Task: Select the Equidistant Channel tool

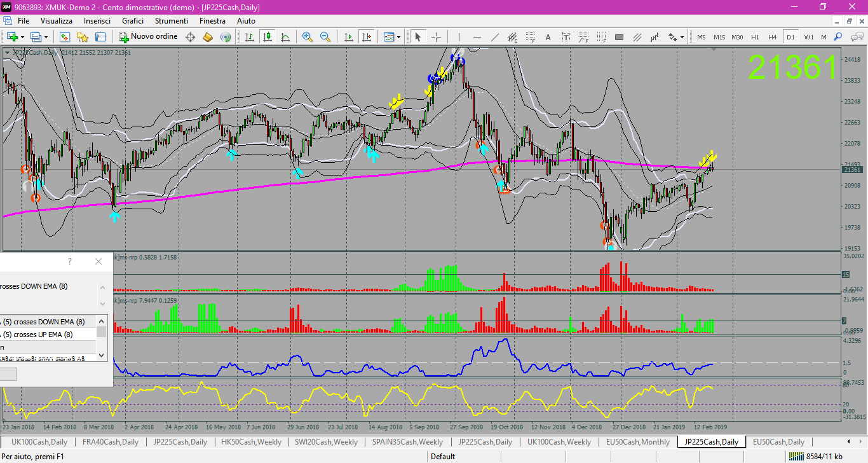Action: 512,37
